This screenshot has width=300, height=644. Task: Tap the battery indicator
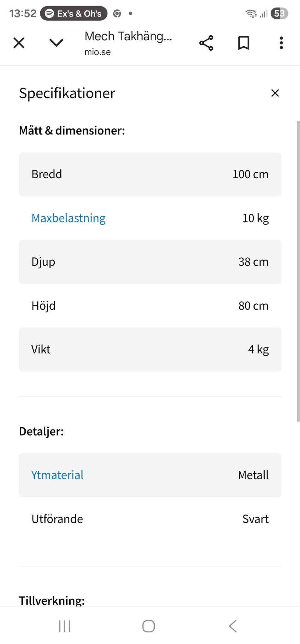pyautogui.click(x=279, y=13)
